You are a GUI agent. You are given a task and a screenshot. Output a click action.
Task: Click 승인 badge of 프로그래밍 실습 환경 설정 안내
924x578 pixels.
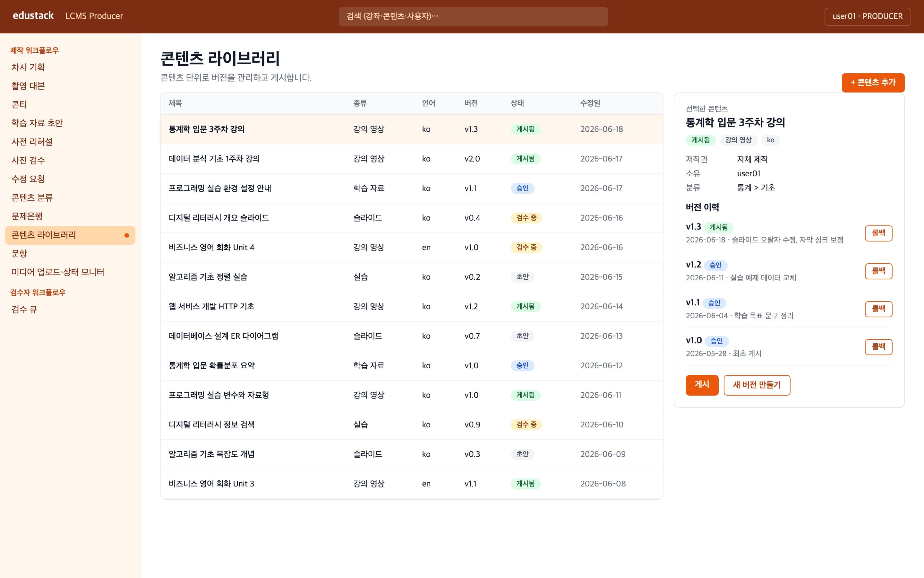point(522,188)
